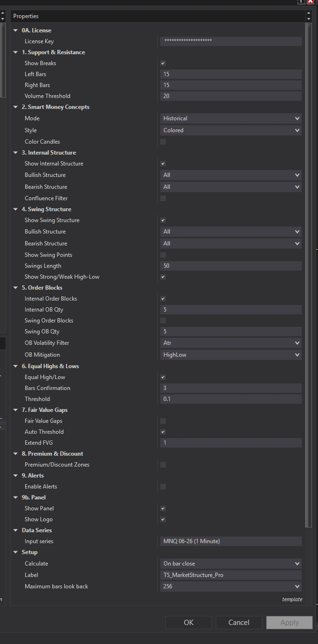
Task: Collapse 8. Premium & Discount section
Action: pos(16,454)
